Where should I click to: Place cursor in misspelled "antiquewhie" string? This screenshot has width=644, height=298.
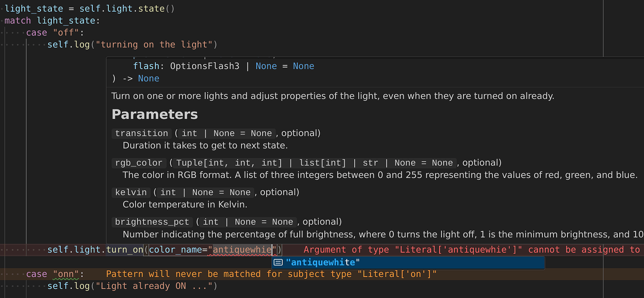coord(243,250)
